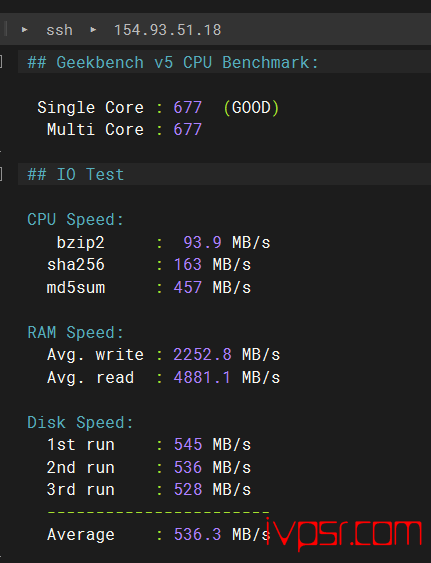431x563 pixels.
Task: Click the Multi Core score 677
Action: pos(187,130)
